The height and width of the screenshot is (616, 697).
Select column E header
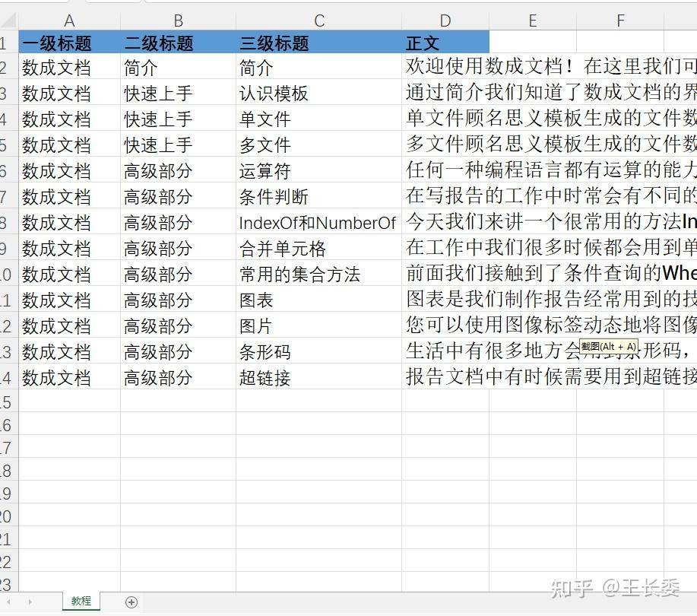pyautogui.click(x=533, y=21)
